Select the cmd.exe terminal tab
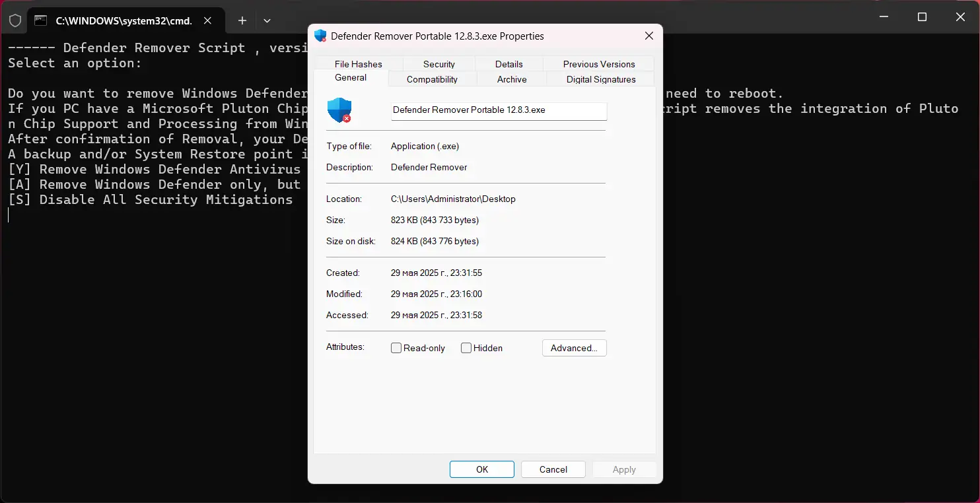 point(125,20)
